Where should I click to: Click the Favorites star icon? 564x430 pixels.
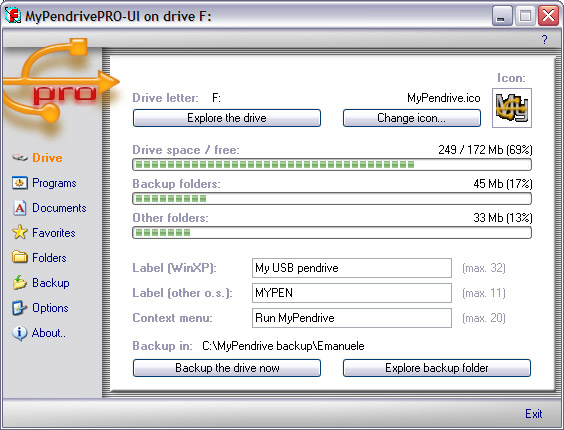tap(19, 232)
